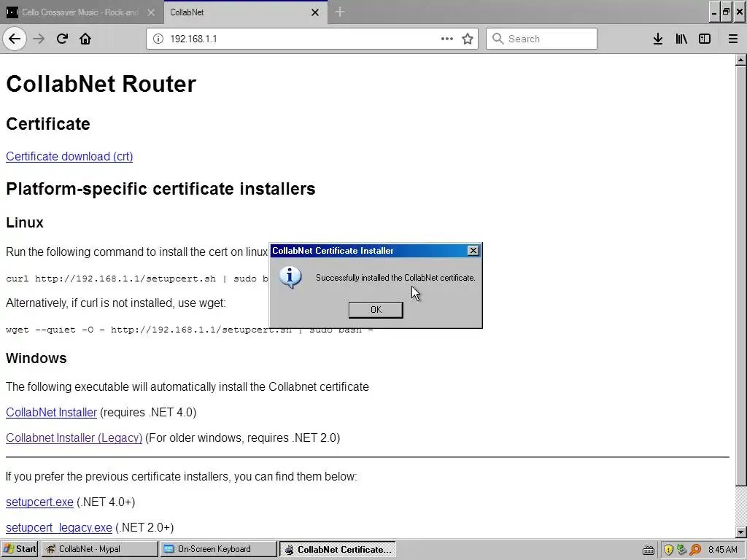Viewport: 747px width, 560px height.
Task: Click the keyboard tray icon
Action: click(x=648, y=550)
